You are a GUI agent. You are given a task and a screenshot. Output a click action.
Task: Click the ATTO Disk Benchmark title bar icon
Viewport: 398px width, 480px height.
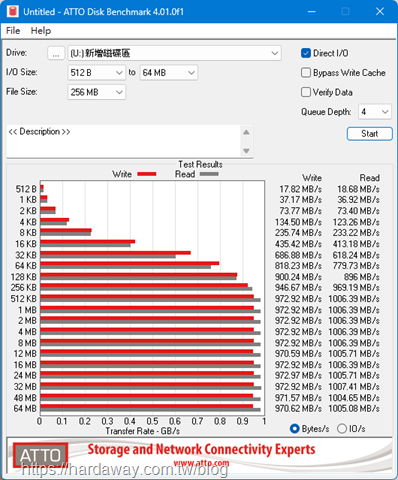pos(13,11)
